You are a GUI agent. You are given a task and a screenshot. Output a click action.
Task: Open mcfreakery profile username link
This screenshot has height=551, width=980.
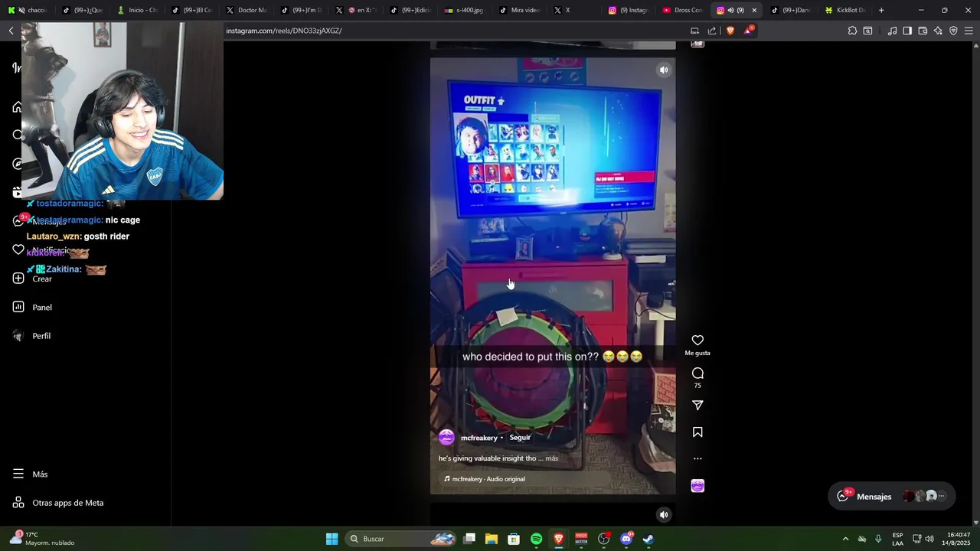479,438
